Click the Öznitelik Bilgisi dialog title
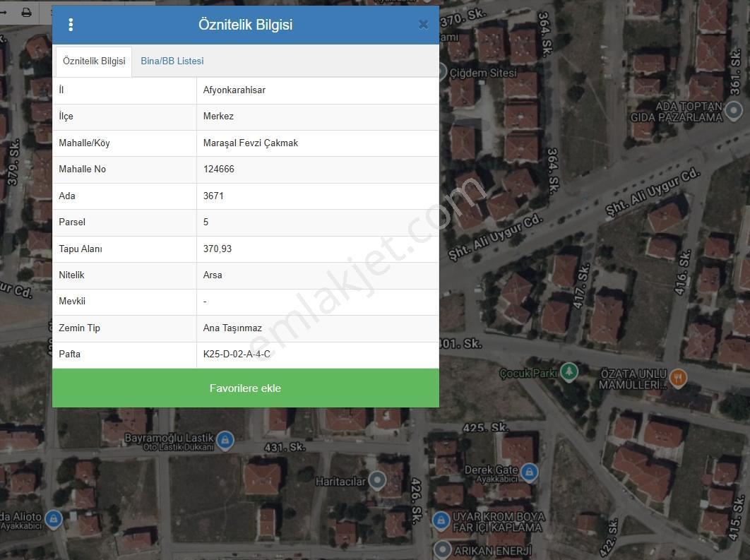Viewport: 750px width, 560px height. [245, 25]
